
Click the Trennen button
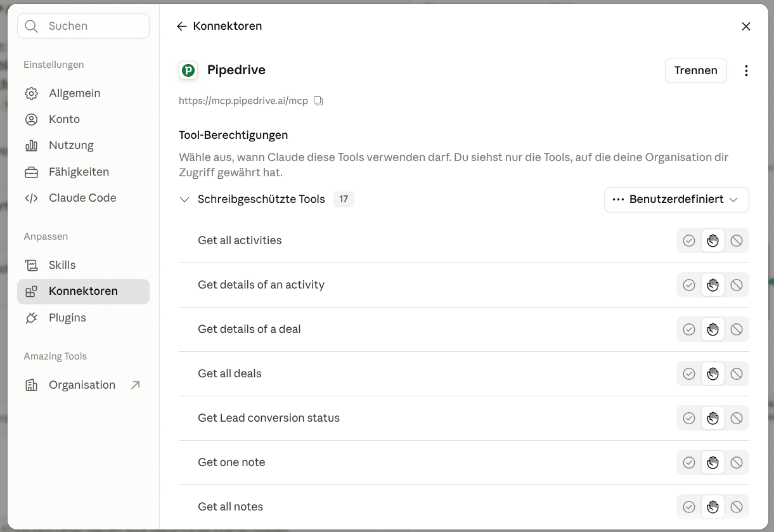pos(695,70)
